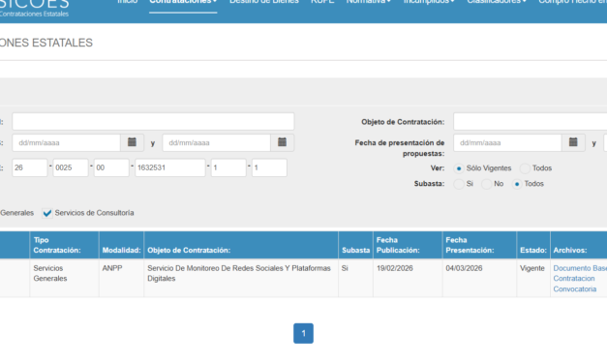Open the Clasificadores dropdown menu
Image resolution: width=607 pixels, height=364 pixels.
tap(497, 2)
